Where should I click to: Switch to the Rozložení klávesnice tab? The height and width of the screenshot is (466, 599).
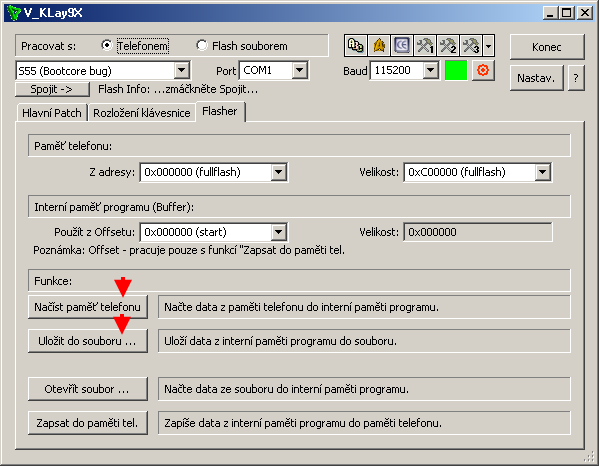pyautogui.click(x=142, y=113)
